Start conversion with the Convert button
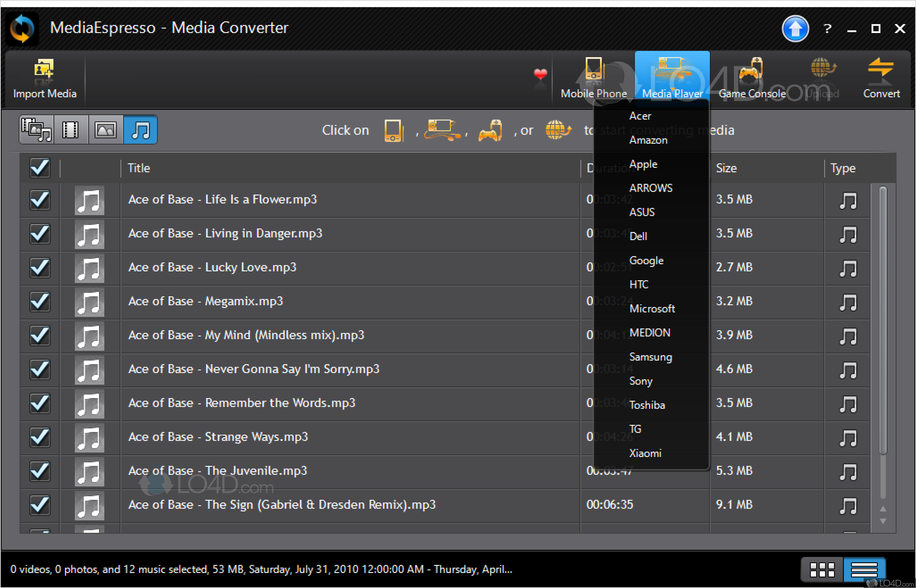 click(x=881, y=78)
